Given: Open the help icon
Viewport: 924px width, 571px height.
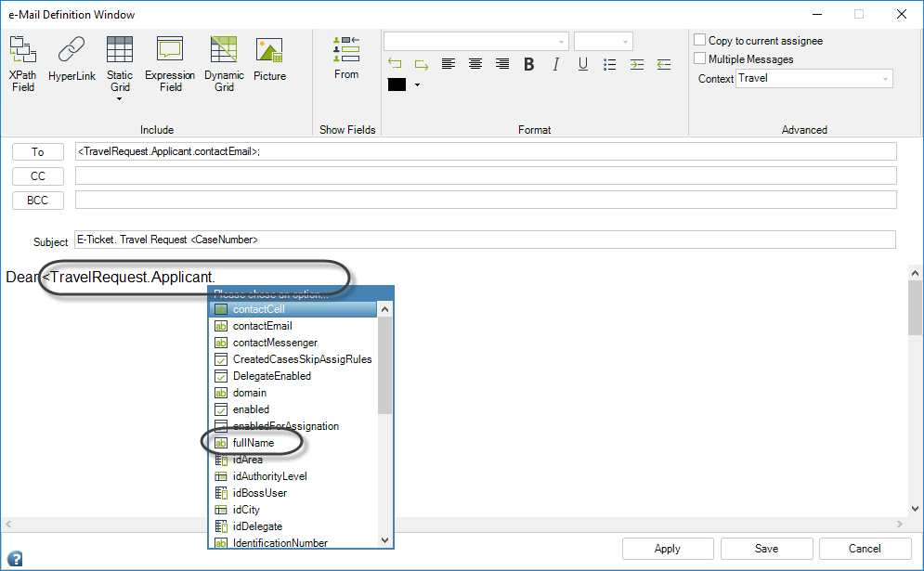Looking at the screenshot, I should pos(15,558).
